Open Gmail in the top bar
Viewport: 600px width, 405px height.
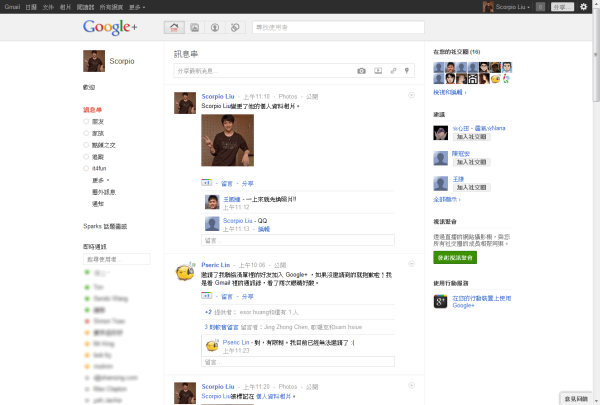tap(12, 7)
